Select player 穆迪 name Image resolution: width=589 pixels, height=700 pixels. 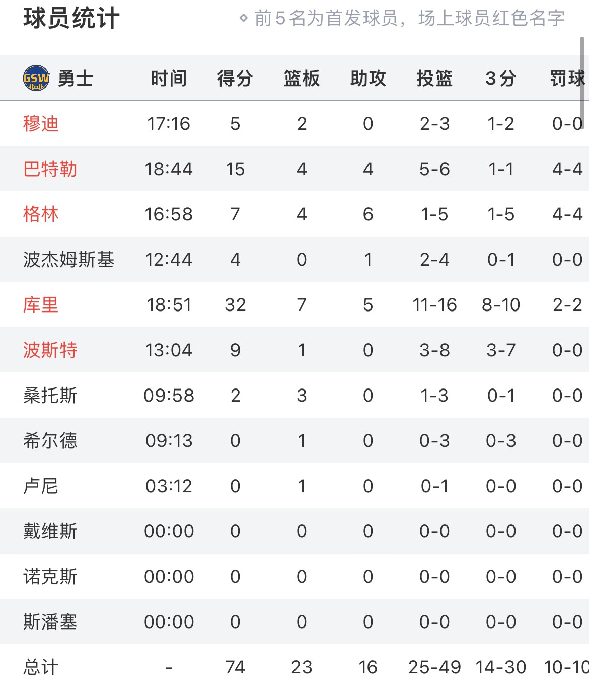(41, 123)
